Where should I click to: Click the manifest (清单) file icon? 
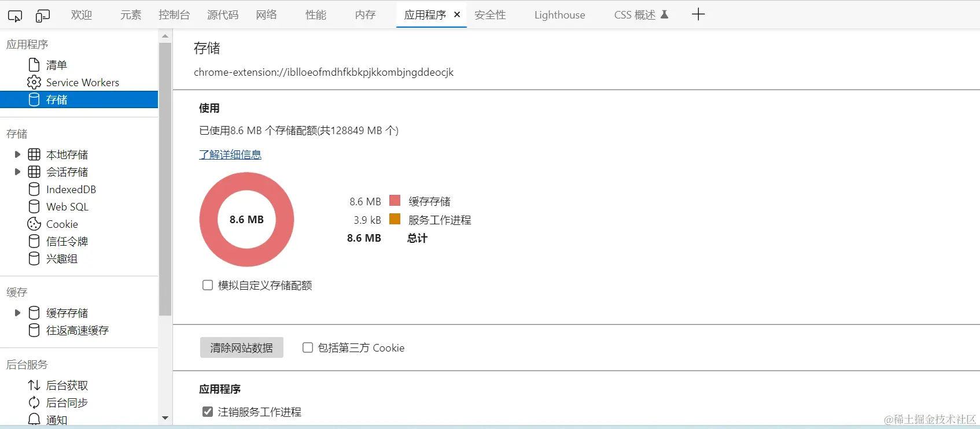pyautogui.click(x=34, y=65)
